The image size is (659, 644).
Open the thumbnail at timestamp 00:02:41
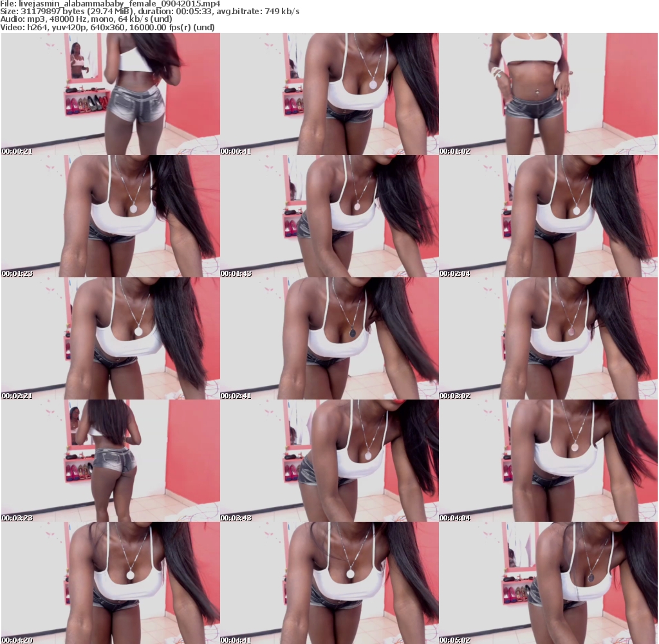(329, 338)
